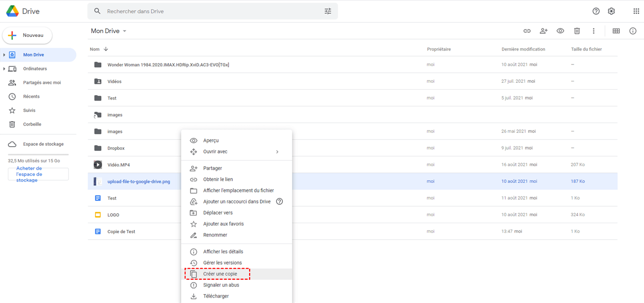
Task: Switch to grid layout view
Action: (x=616, y=31)
